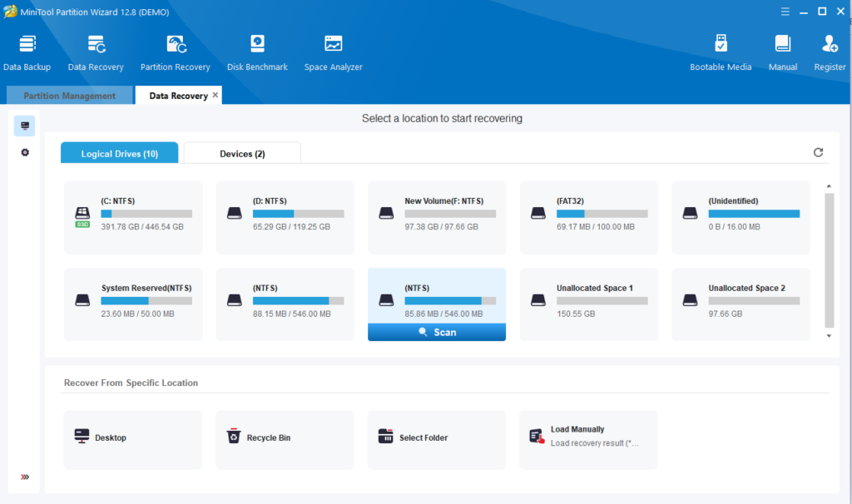Open Load Manually recovery result
This screenshot has height=504, width=852.
(x=588, y=439)
